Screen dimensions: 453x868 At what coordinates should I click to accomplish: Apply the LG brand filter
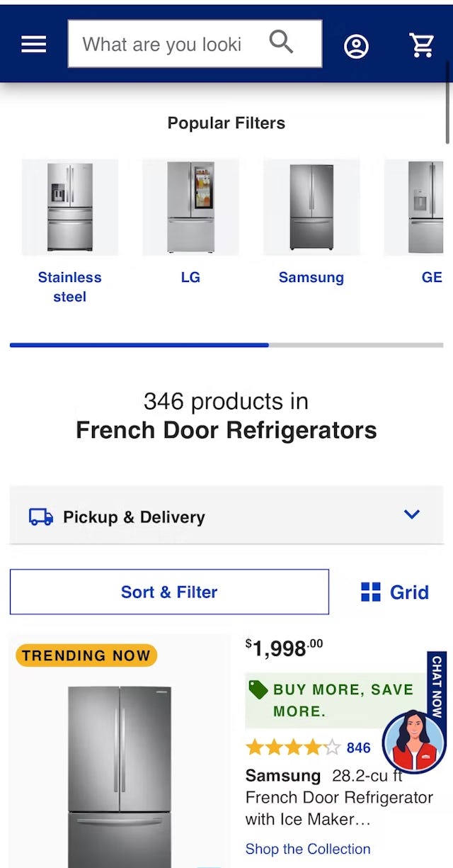pos(190,207)
